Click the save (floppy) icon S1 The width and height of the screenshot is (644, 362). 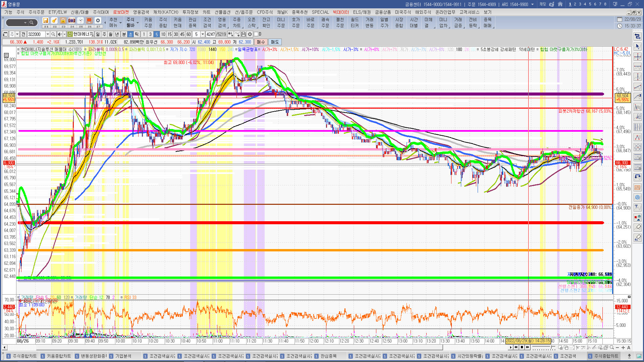(x=46, y=21)
